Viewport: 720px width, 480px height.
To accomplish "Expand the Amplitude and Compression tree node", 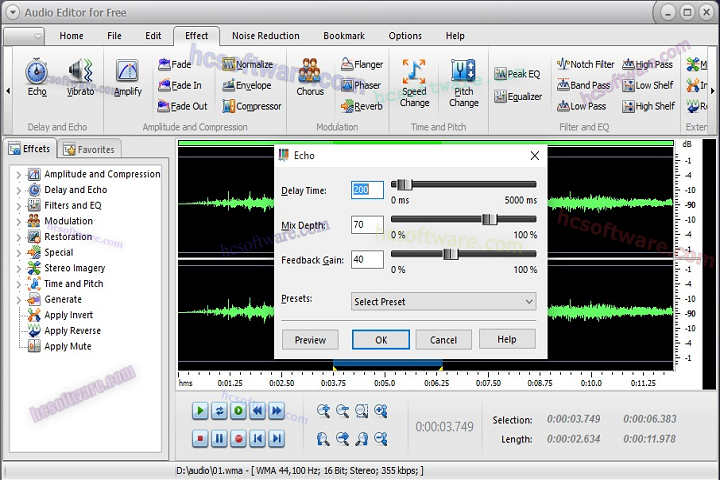I will (x=18, y=175).
